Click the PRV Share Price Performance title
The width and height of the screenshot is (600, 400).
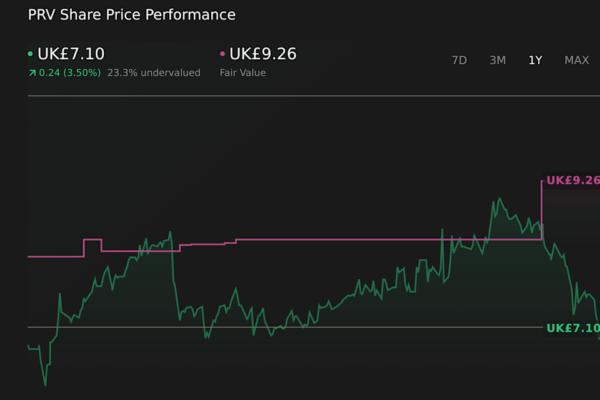(x=131, y=15)
